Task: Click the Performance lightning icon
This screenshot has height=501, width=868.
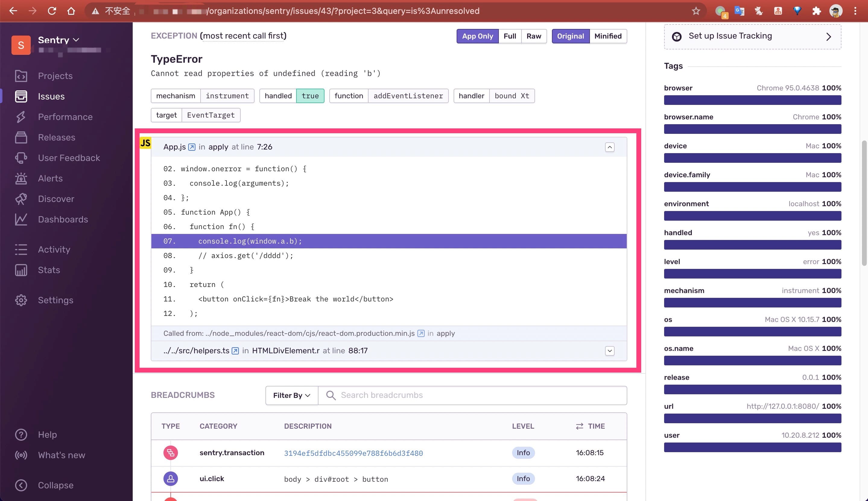Action: point(21,117)
